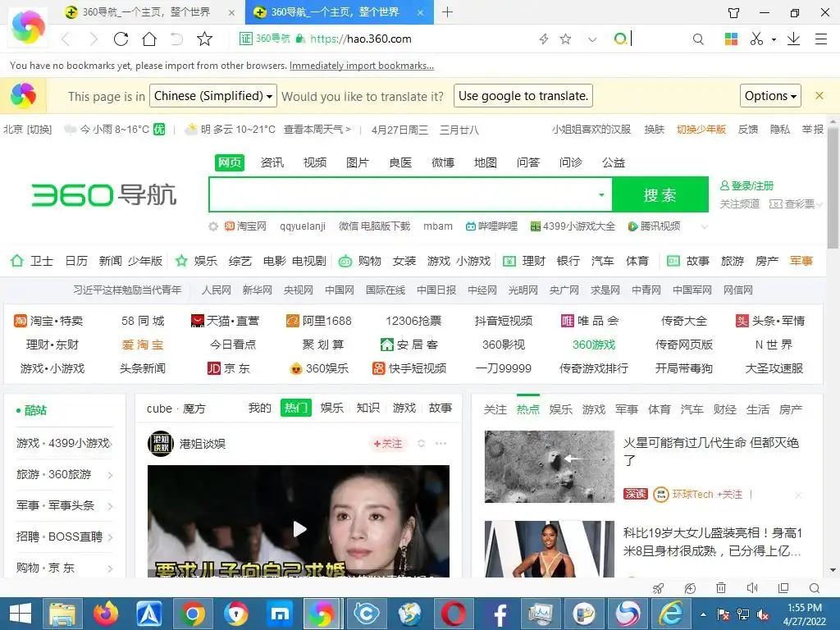Open the downloads icon

click(793, 39)
